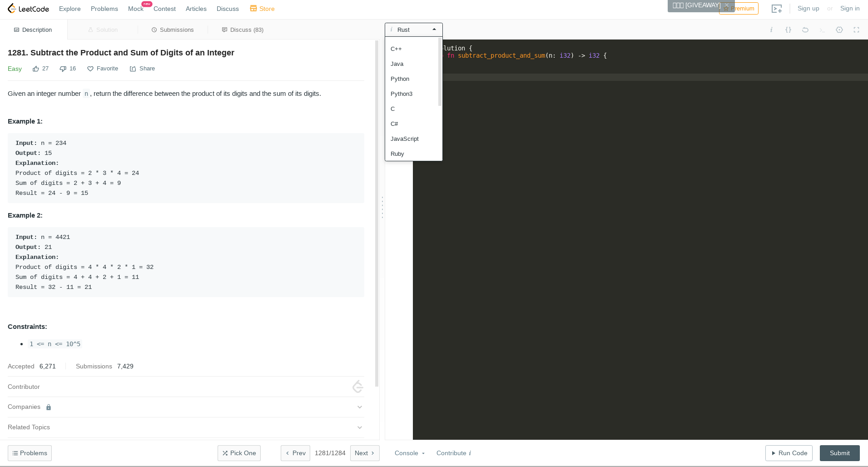Go to the Prev problem

pyautogui.click(x=295, y=453)
